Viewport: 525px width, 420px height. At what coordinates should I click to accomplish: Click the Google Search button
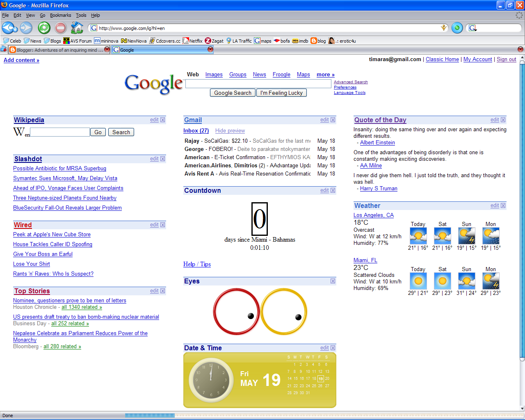(x=233, y=93)
